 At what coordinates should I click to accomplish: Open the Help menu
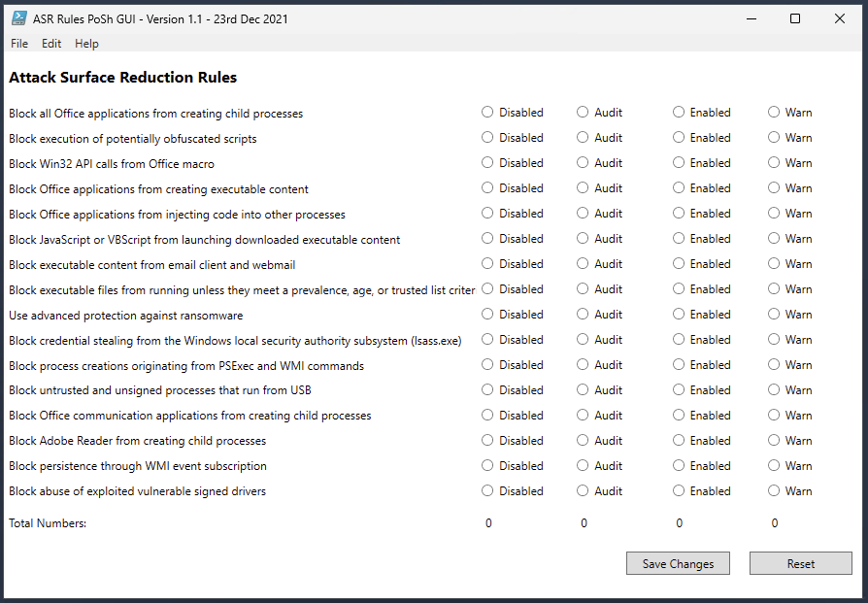pyautogui.click(x=86, y=44)
